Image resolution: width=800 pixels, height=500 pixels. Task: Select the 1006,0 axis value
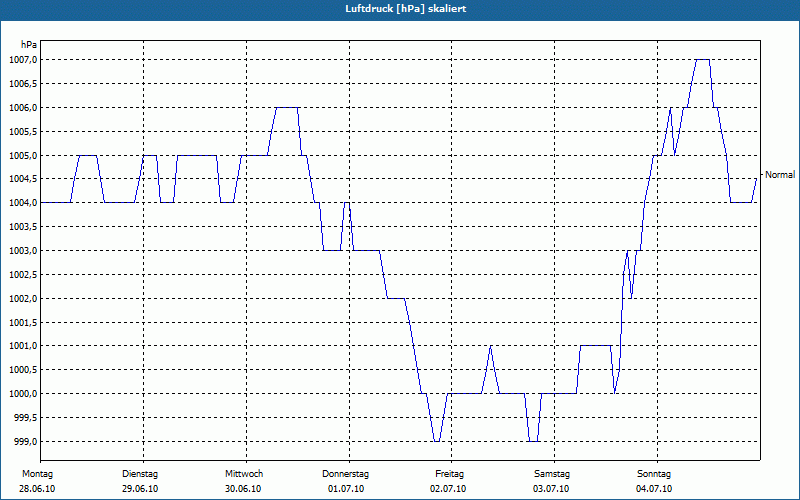point(23,108)
